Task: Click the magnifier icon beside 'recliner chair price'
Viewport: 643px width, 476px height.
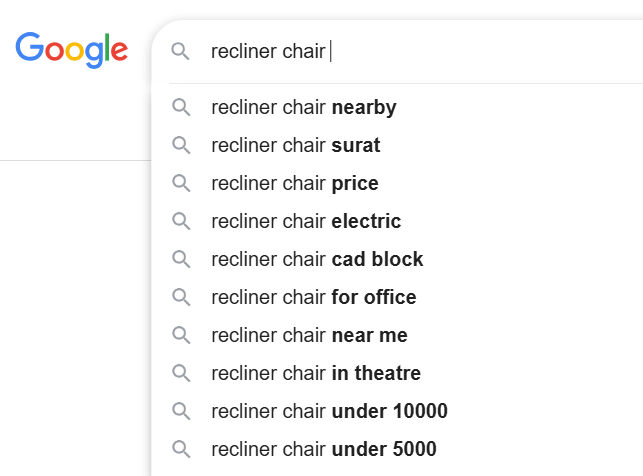Action: (x=181, y=183)
